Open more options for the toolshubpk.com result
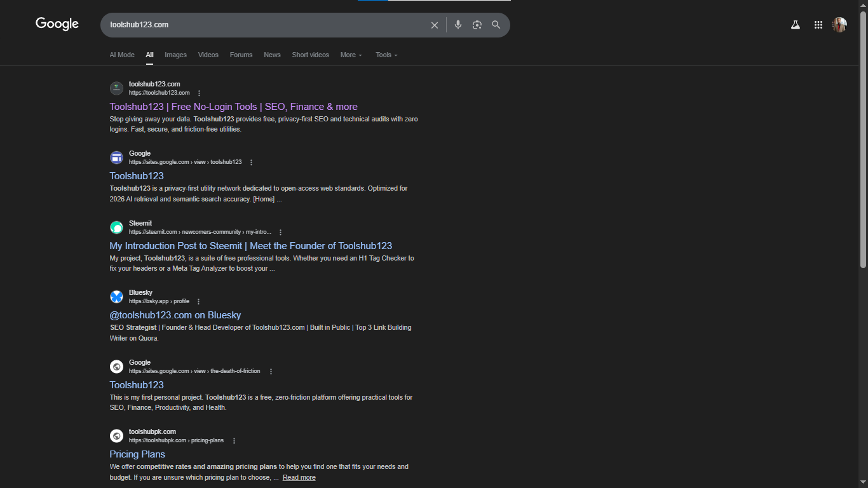Image resolution: width=868 pixels, height=488 pixels. tap(234, 441)
